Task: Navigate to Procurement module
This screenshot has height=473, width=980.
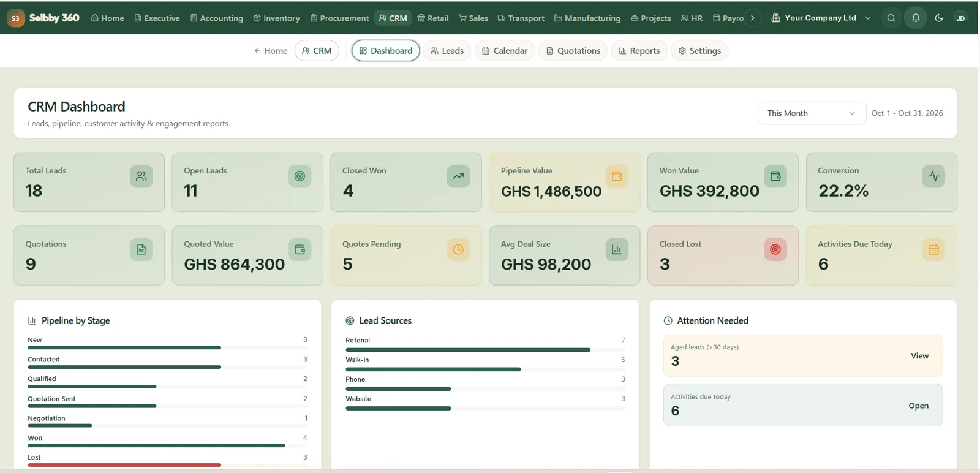Action: (x=340, y=18)
